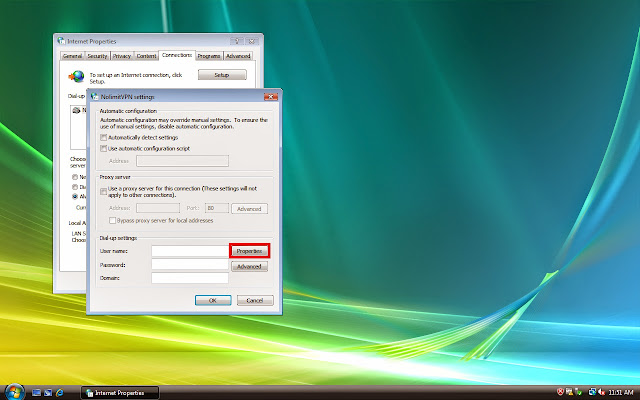Select the first dial option radio button in Internet Properties

pyautogui.click(x=75, y=177)
